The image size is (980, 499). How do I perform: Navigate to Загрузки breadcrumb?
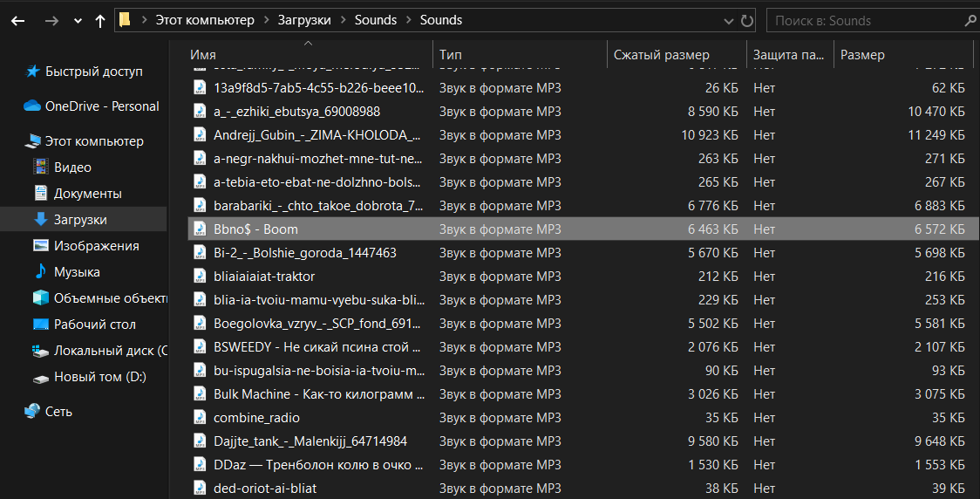point(304,20)
